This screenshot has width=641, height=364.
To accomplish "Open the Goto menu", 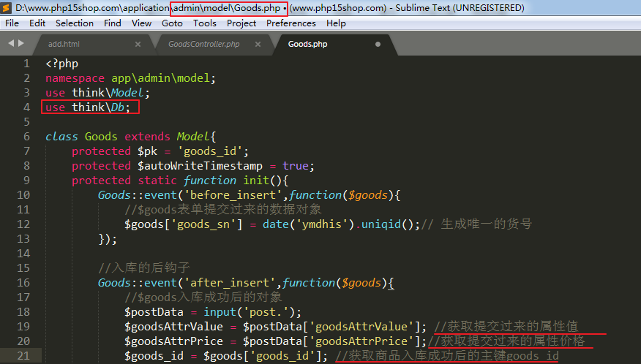I will coord(172,23).
